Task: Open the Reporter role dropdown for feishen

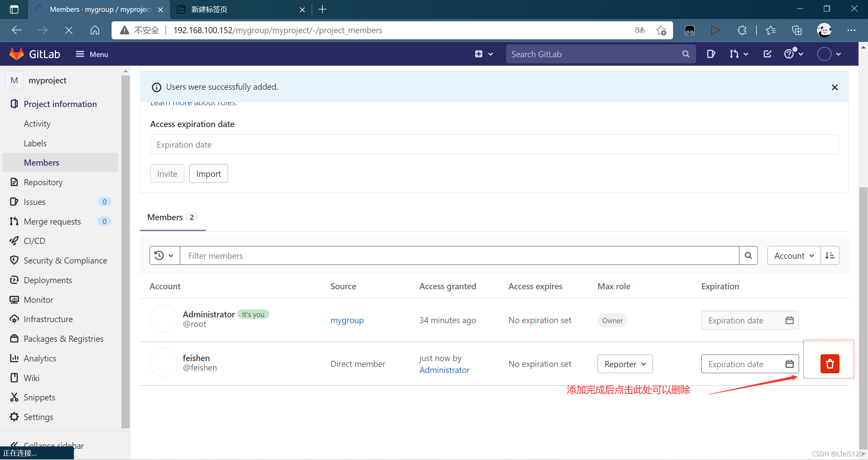Action: click(625, 364)
